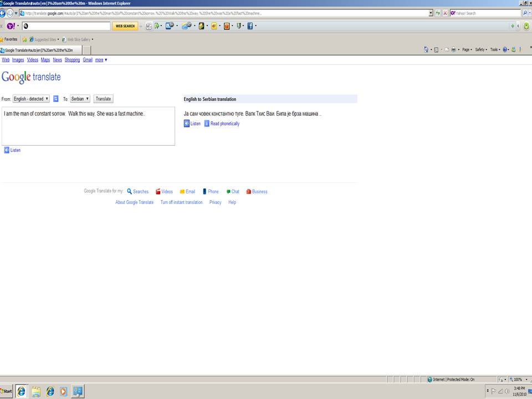Click the Google translate logo
This screenshot has width=532, height=399.
tap(31, 77)
